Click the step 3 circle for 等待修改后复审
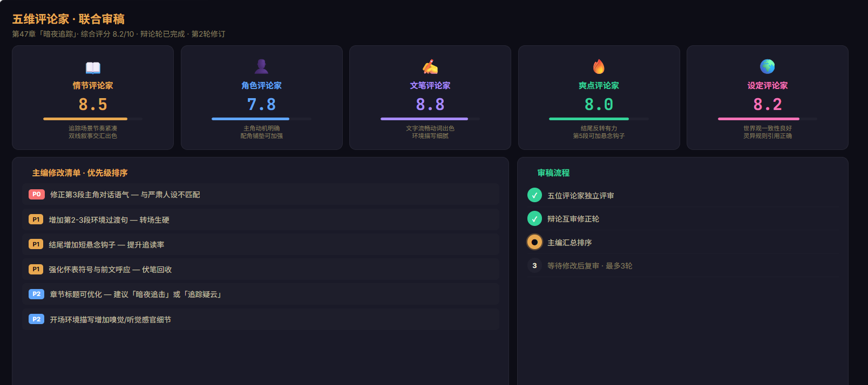Image resolution: width=868 pixels, height=385 pixels. click(x=534, y=265)
